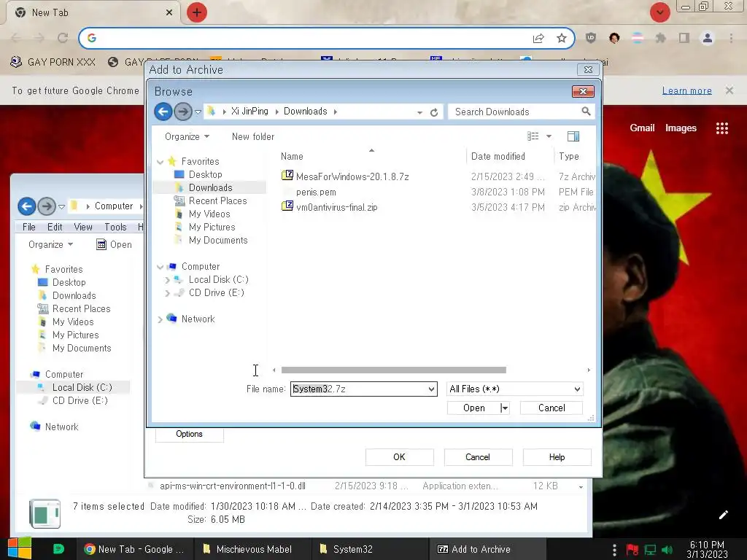Image resolution: width=747 pixels, height=560 pixels.
Task: Click Windows Start button
Action: 20,548
